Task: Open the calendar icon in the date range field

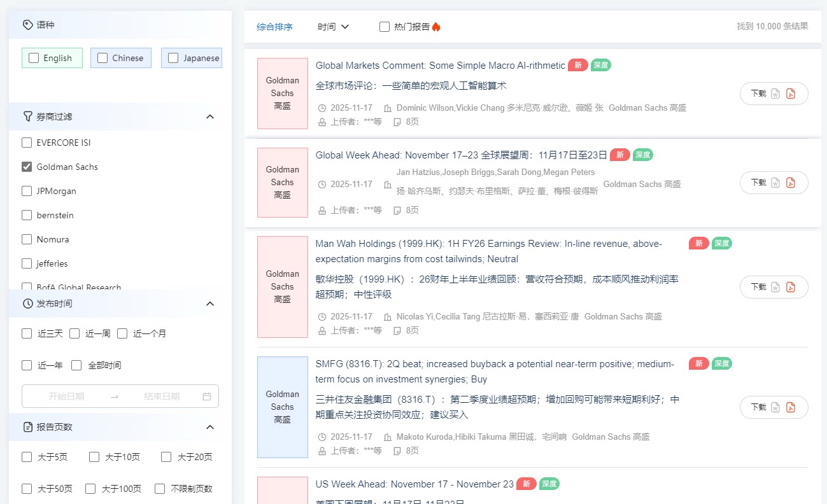Action: [207, 396]
